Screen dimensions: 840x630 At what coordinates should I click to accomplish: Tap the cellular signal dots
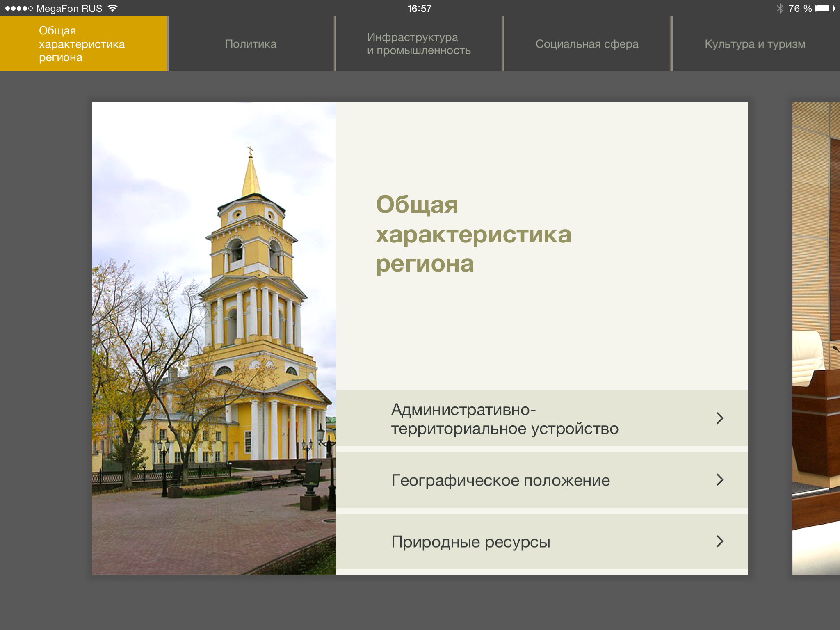tap(18, 9)
